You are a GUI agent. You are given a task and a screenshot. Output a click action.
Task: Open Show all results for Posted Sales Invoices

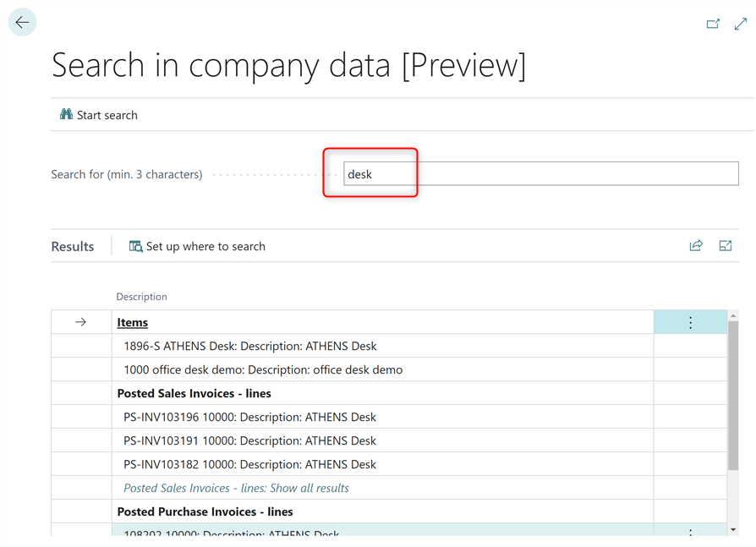(236, 488)
